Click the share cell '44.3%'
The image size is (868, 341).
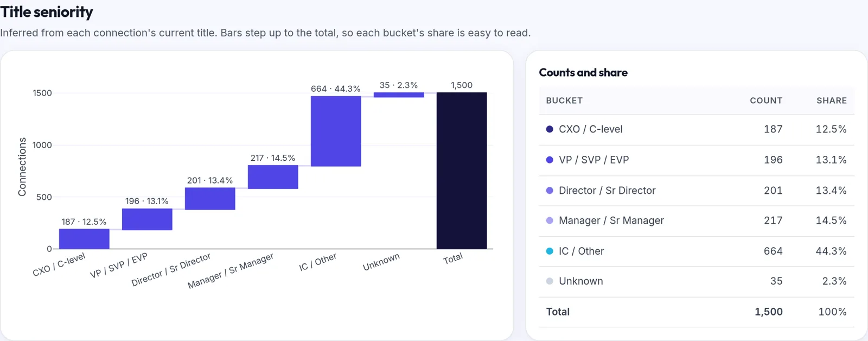[x=831, y=251]
